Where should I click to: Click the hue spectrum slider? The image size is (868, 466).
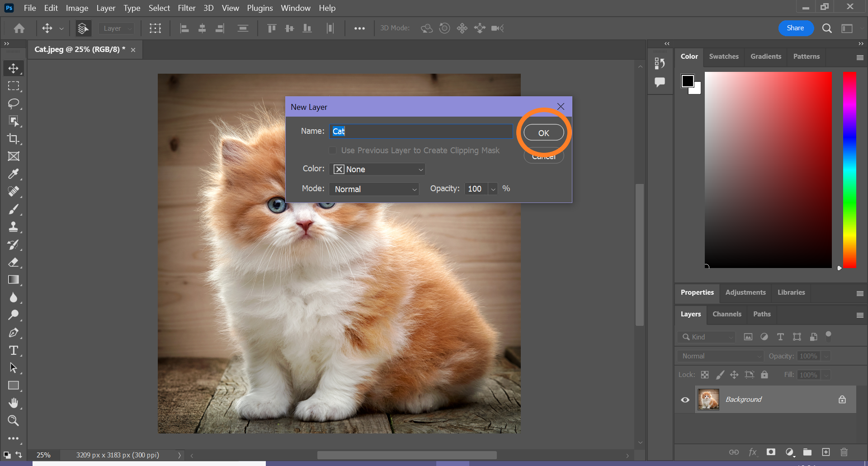849,170
